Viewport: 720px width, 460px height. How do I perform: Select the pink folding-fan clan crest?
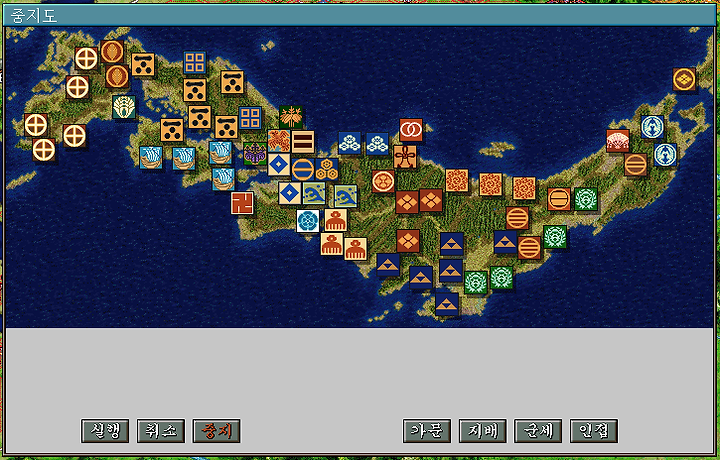(x=618, y=140)
